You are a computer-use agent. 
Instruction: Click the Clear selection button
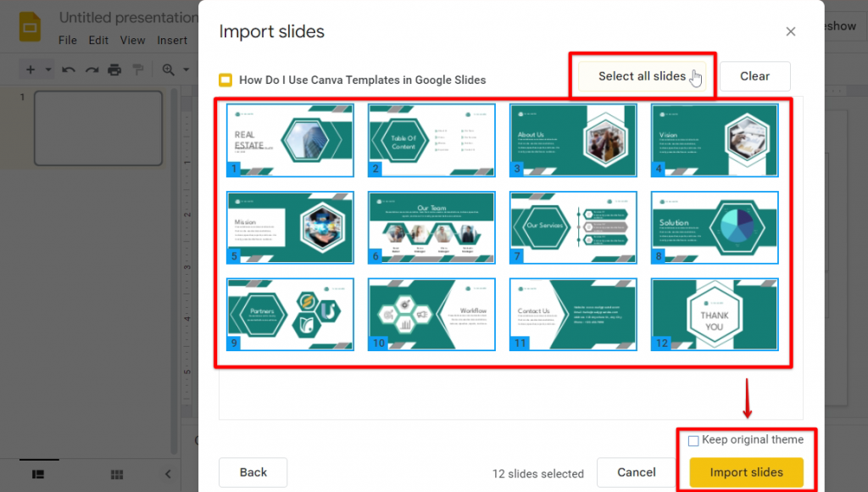click(754, 75)
